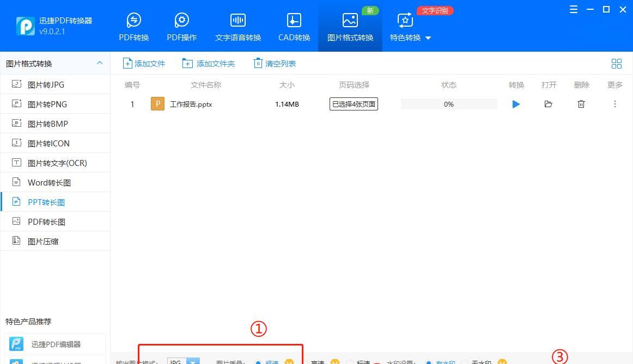633x364 pixels.
Task: Switch to the 图片操作 category via PDF操作 tab
Action: point(181,26)
